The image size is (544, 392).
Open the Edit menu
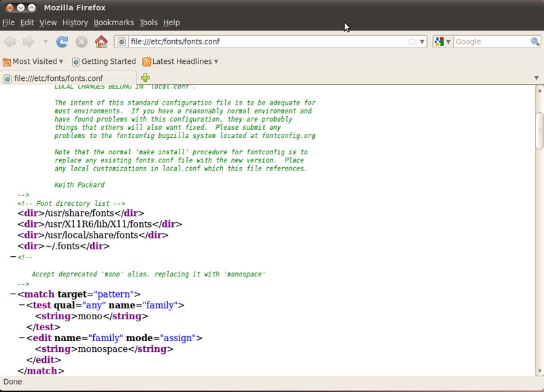tap(27, 22)
